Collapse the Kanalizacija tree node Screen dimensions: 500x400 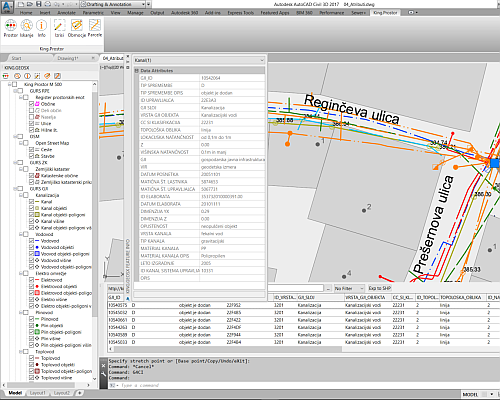(x=21, y=195)
